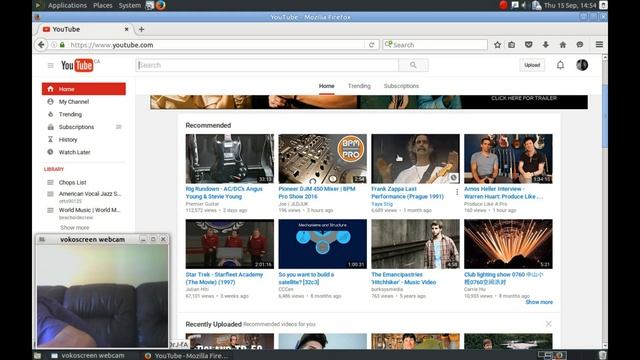This screenshot has height=360, width=640.
Task: Open Pioneer DJM 450 Mixer thumbnail
Action: coord(322,159)
